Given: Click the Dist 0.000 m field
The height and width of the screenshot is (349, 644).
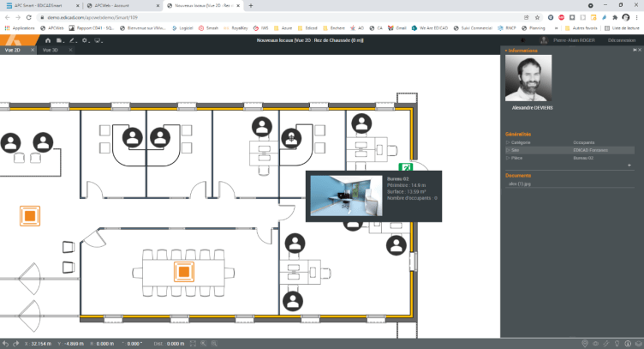Looking at the screenshot, I should click(169, 344).
